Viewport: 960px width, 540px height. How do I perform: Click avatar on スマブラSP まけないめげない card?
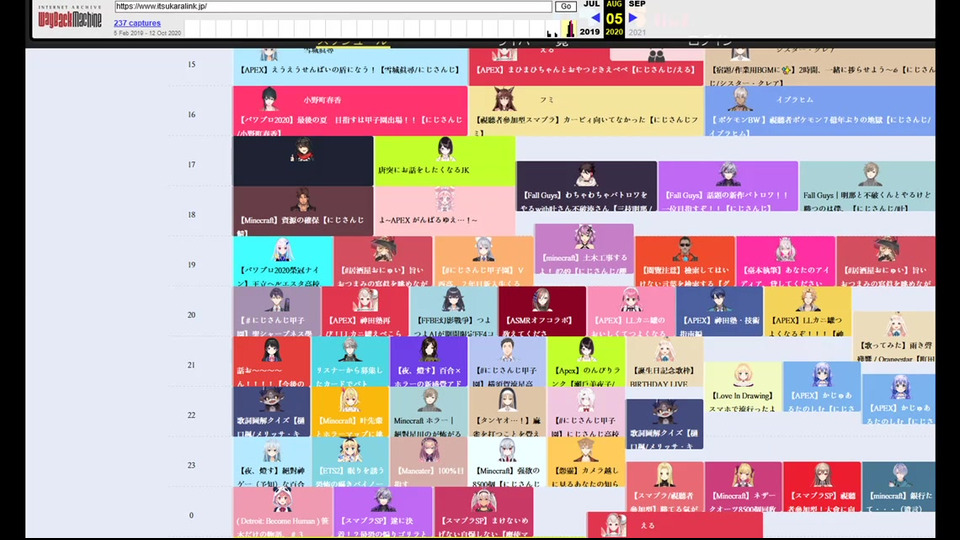click(x=483, y=501)
